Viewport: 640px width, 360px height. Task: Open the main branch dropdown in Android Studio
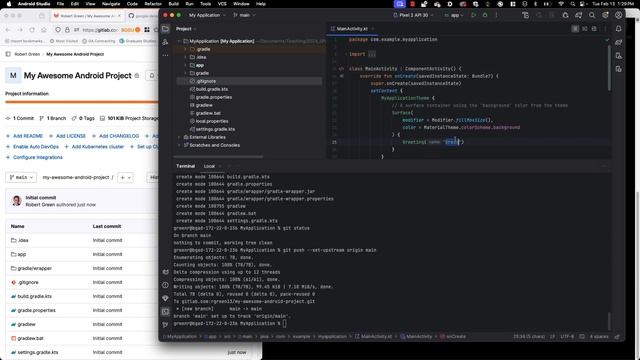tap(244, 15)
